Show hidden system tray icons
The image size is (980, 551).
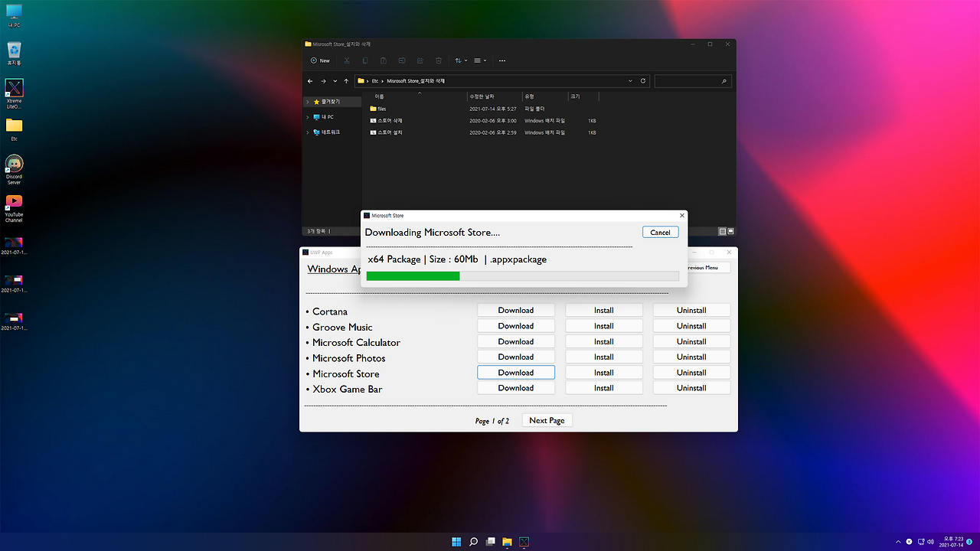[898, 542]
